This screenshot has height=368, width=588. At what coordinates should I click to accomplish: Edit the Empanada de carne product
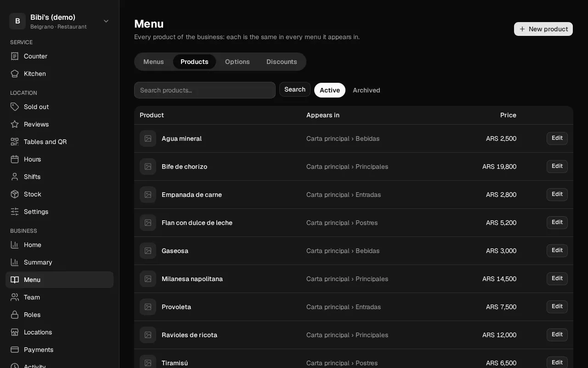click(557, 195)
